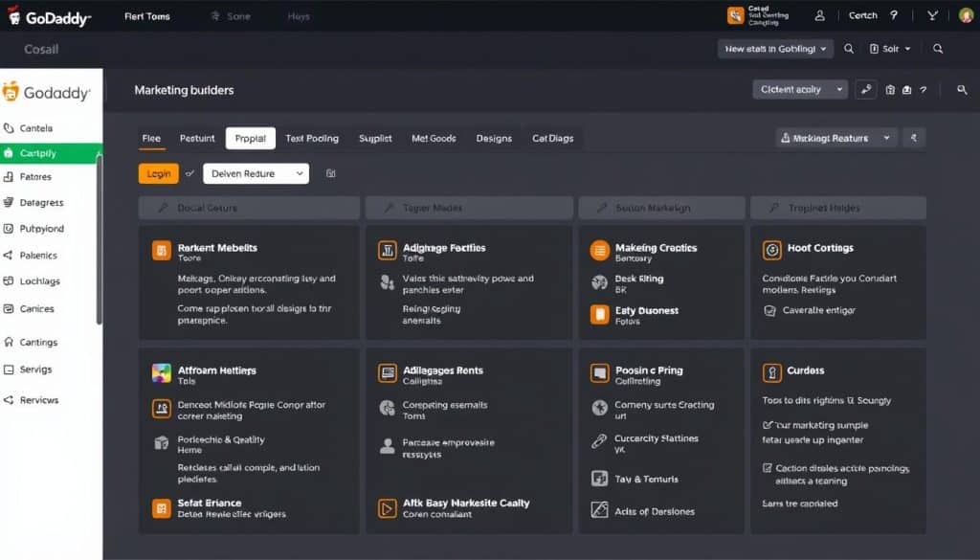
Task: Click the Docial Geturs column header
Action: [x=249, y=208]
